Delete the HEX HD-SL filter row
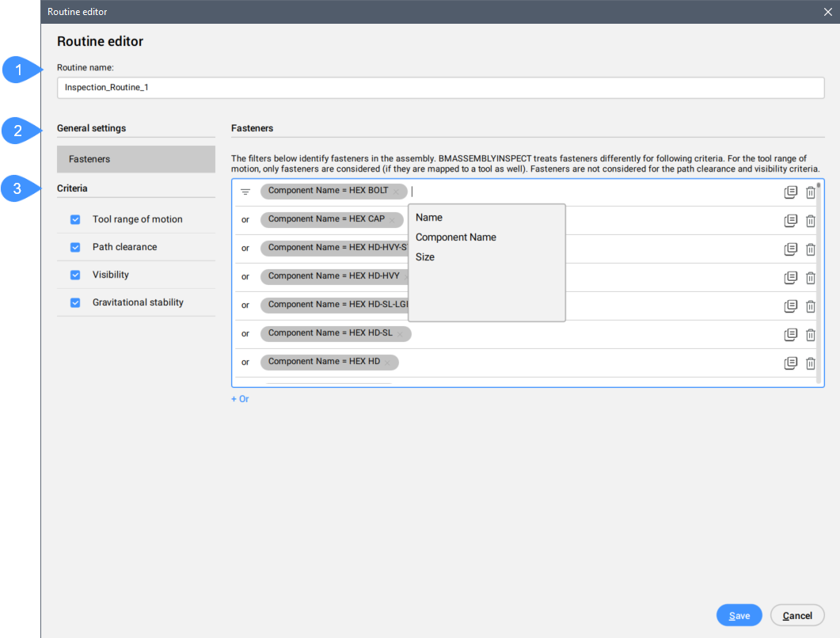 pos(810,335)
